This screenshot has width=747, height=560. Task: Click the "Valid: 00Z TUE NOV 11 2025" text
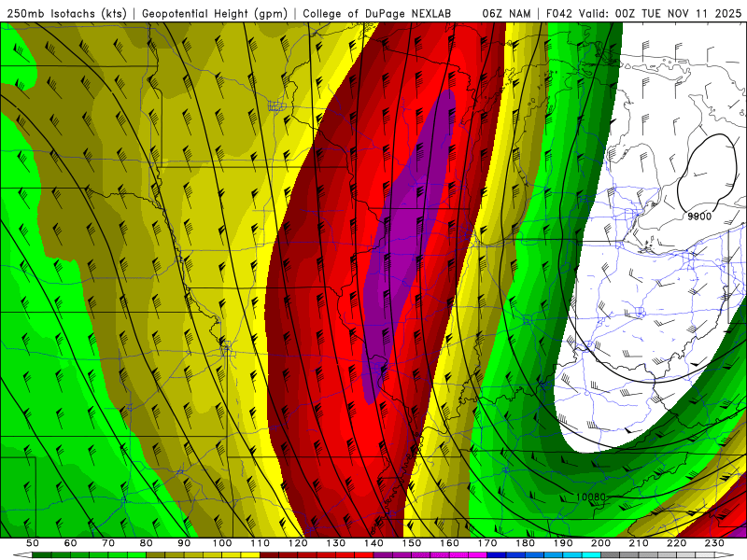click(x=660, y=14)
